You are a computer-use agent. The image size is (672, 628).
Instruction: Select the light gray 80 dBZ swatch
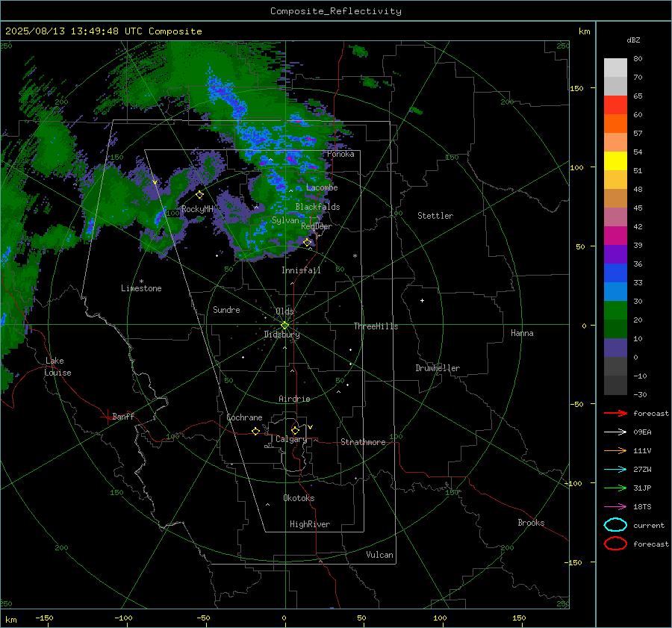[x=615, y=67]
